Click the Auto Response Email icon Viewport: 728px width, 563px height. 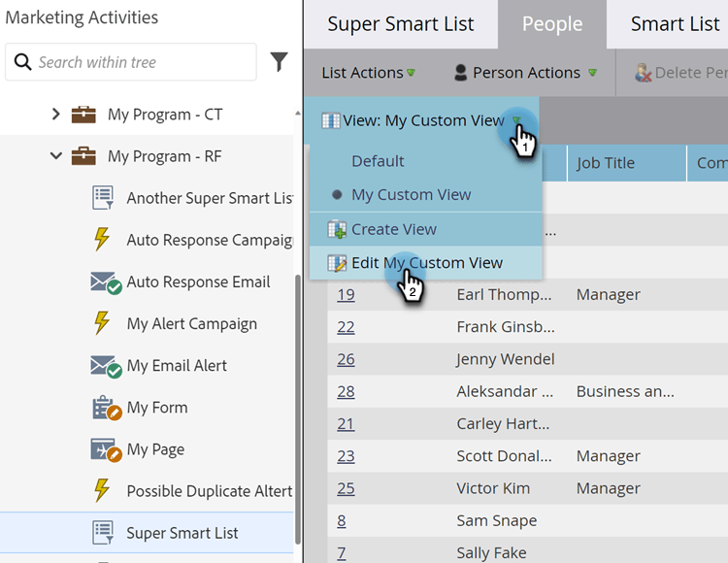point(105,282)
